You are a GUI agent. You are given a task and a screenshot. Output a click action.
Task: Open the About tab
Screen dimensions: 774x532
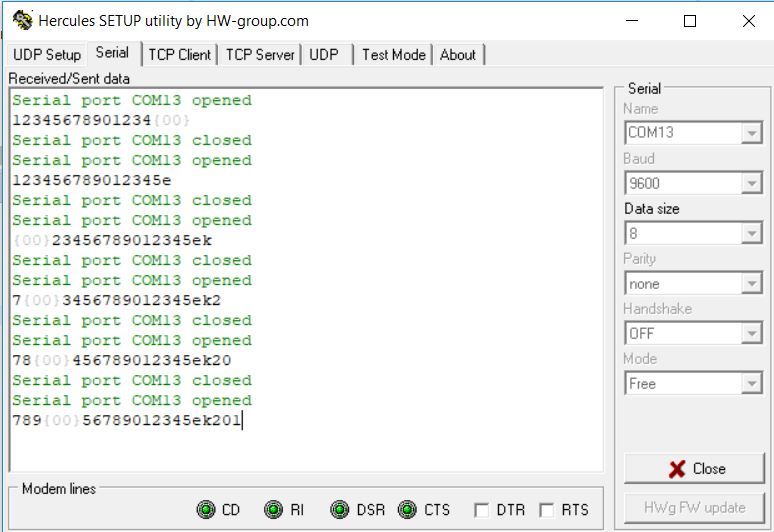(458, 54)
